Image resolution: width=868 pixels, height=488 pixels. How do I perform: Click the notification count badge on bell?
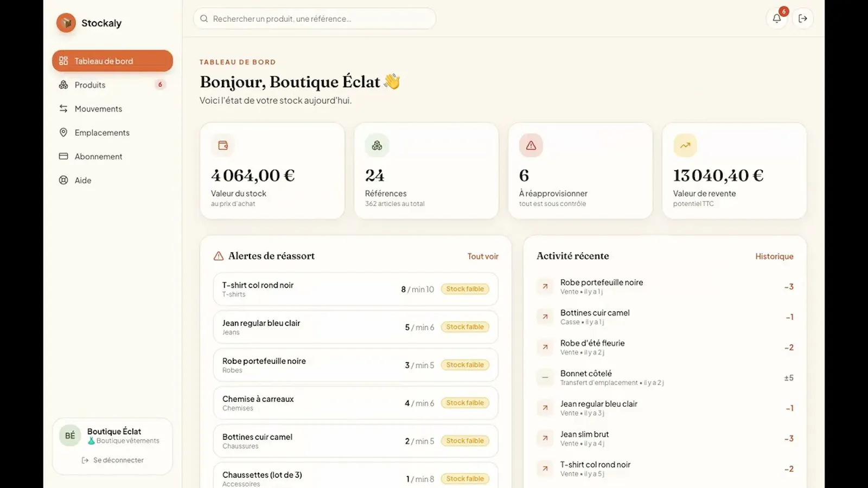pyautogui.click(x=783, y=11)
